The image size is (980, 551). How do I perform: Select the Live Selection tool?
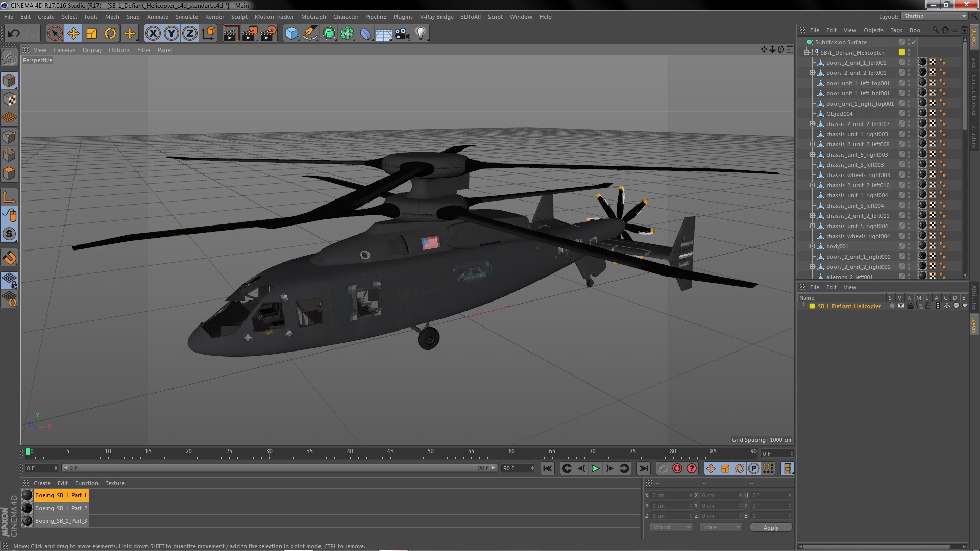pos(55,34)
